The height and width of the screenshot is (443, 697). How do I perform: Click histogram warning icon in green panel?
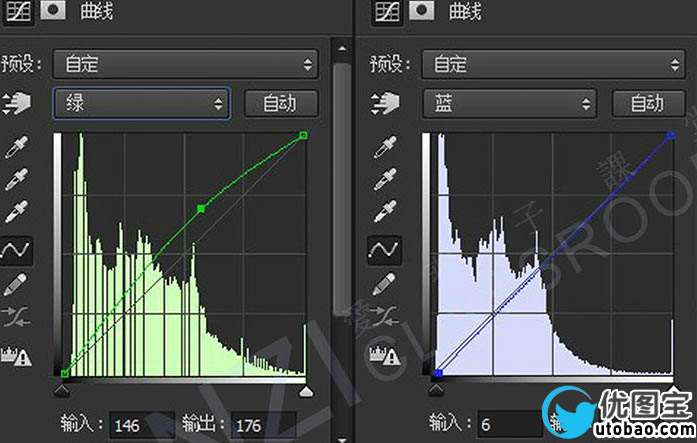click(x=16, y=355)
